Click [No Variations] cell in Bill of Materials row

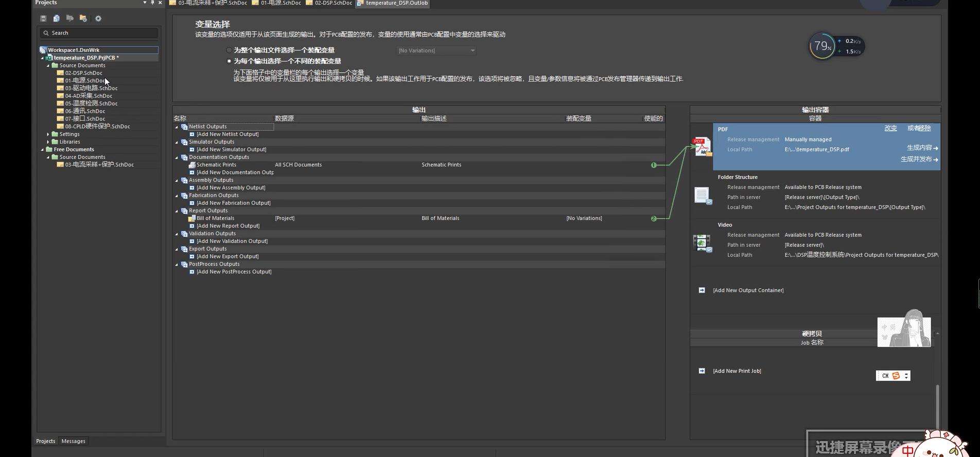[x=584, y=218]
